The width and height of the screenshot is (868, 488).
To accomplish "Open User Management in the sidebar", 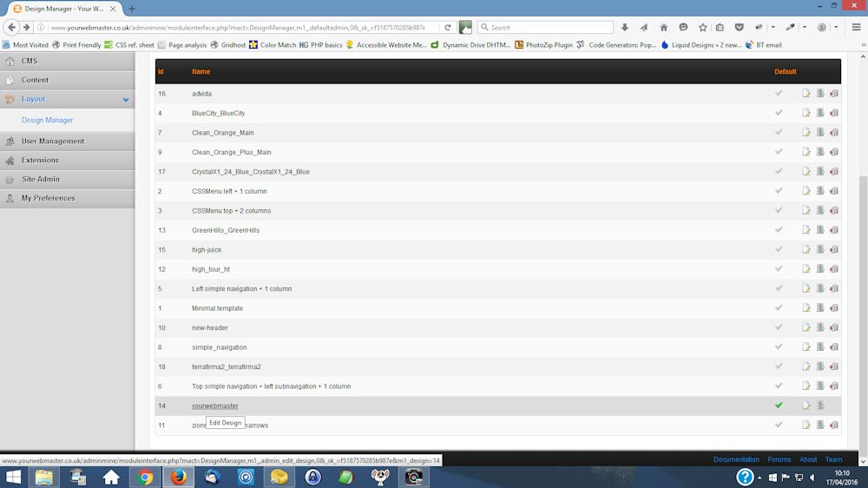I will 53,141.
